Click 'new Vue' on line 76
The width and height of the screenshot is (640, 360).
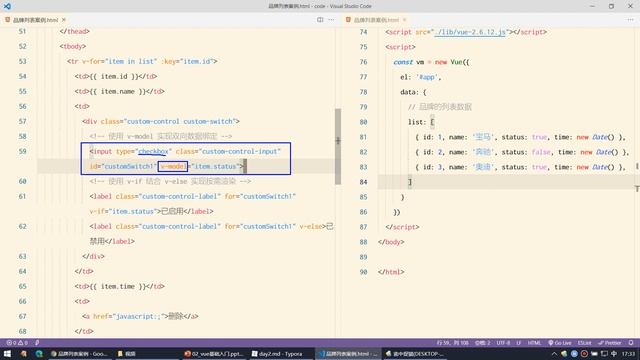449,62
